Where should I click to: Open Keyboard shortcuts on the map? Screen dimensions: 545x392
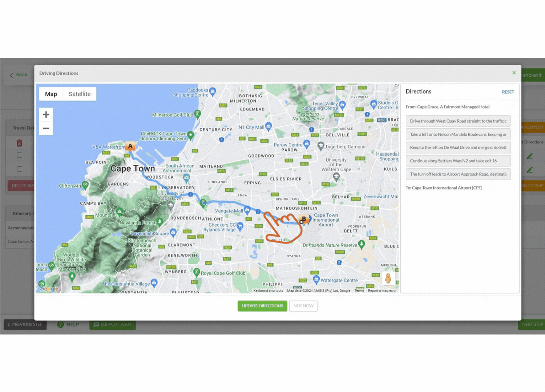pyautogui.click(x=268, y=291)
